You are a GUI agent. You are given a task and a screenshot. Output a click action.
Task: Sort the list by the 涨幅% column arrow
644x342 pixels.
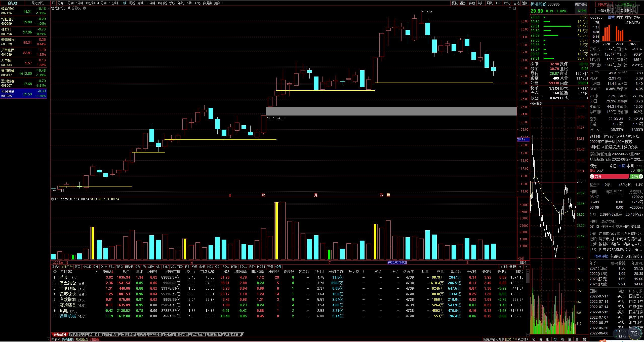(112, 272)
